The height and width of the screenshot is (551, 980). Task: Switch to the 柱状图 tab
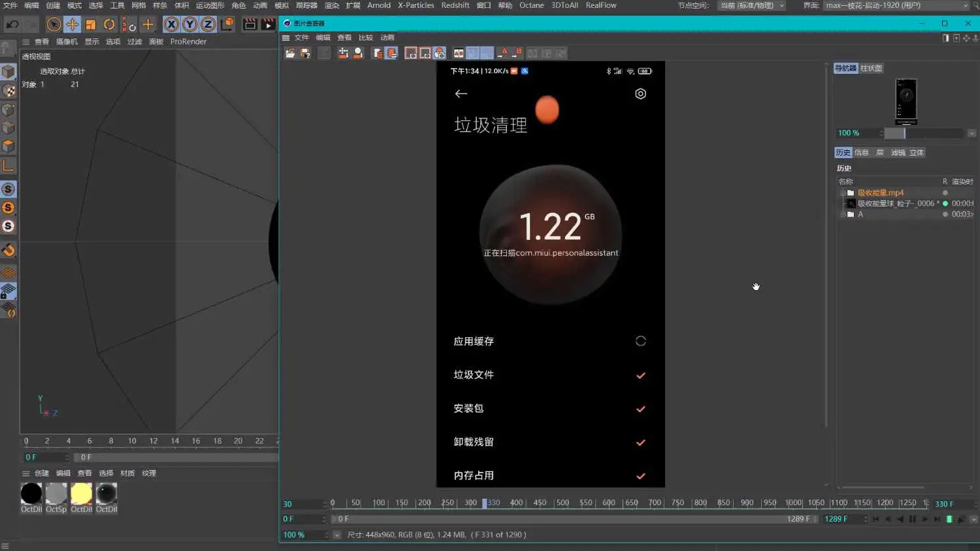point(871,68)
